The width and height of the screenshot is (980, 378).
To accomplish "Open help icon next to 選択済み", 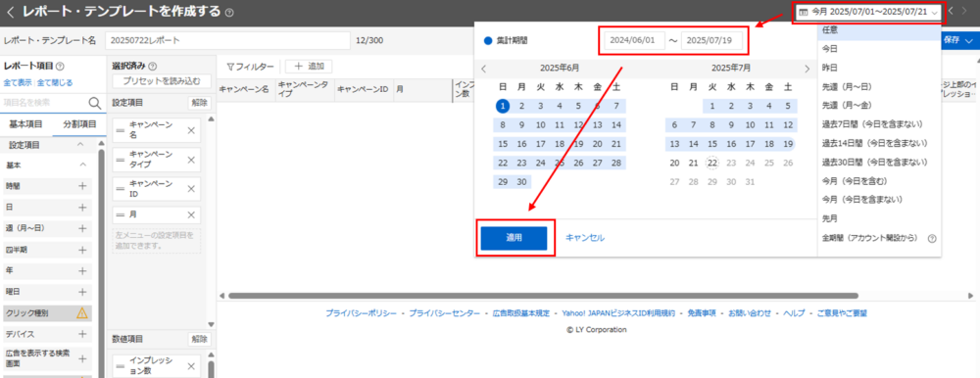I will coord(153,67).
